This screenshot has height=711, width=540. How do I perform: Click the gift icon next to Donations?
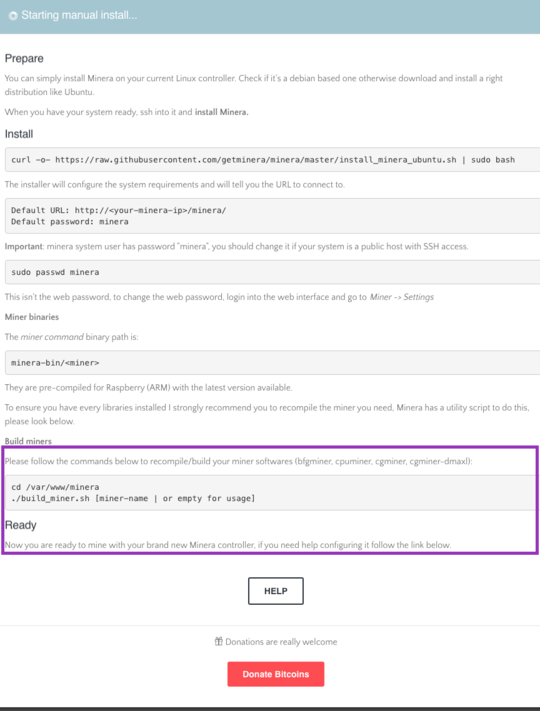tap(219, 641)
